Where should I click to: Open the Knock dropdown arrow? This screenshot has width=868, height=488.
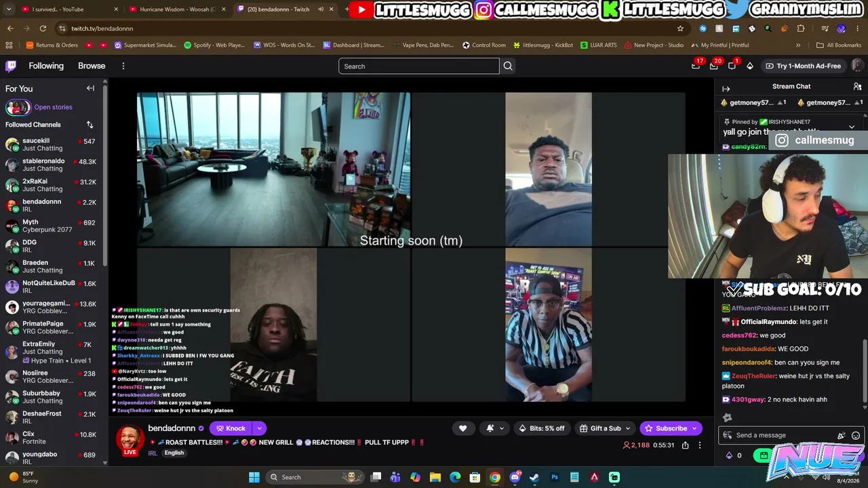click(259, 428)
